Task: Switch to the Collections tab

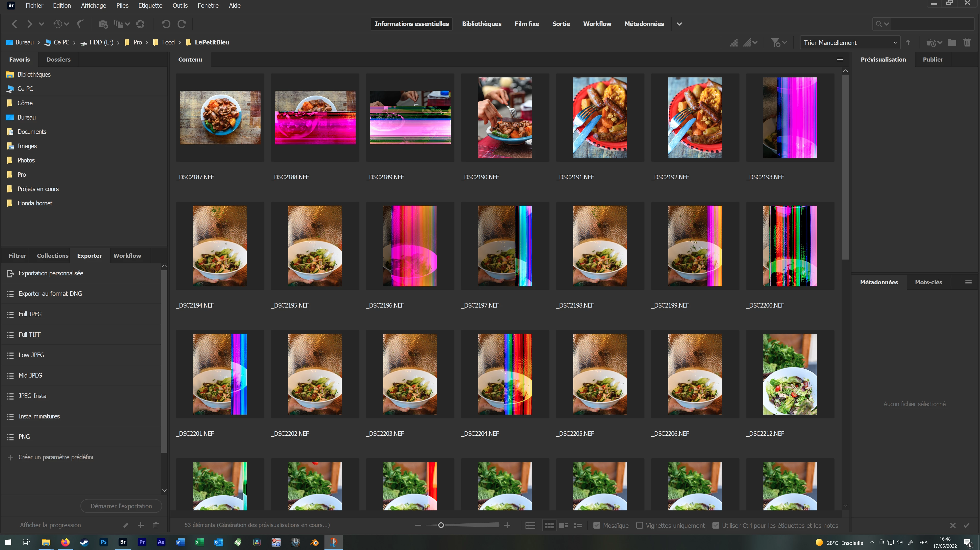Action: [53, 256]
